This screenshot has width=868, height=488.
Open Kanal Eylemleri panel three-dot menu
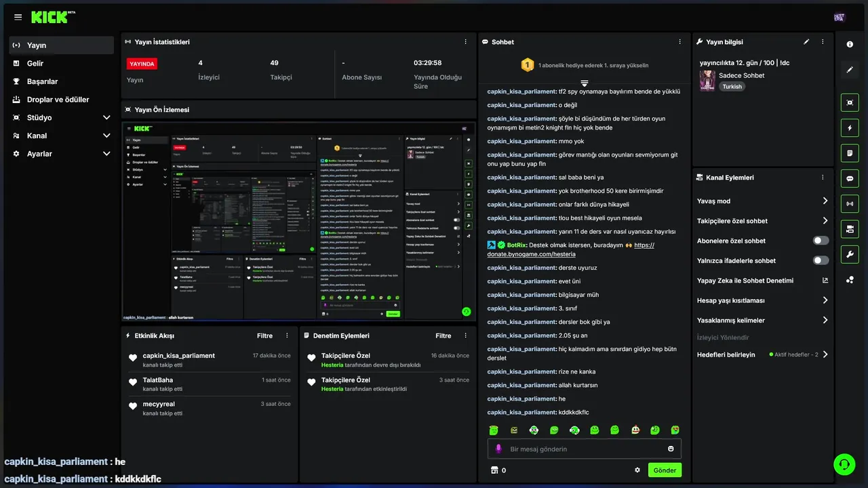pos(823,178)
